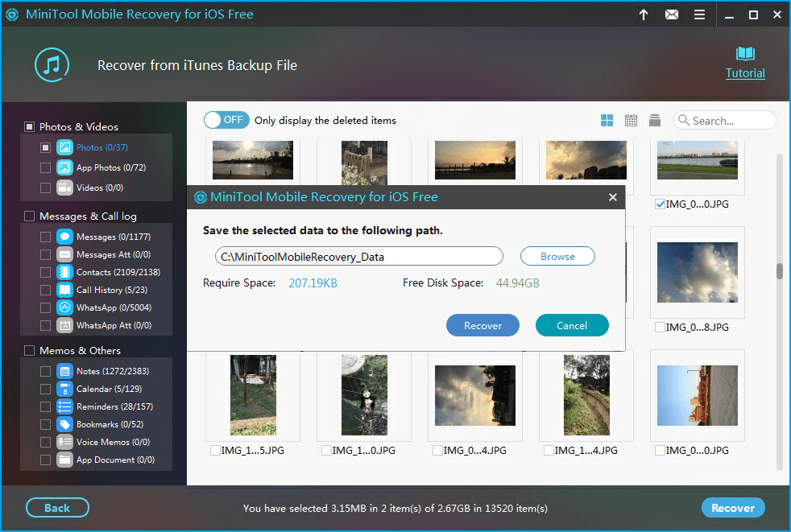
Task: Select Voice Memos (0/0) category
Action: coord(113,442)
